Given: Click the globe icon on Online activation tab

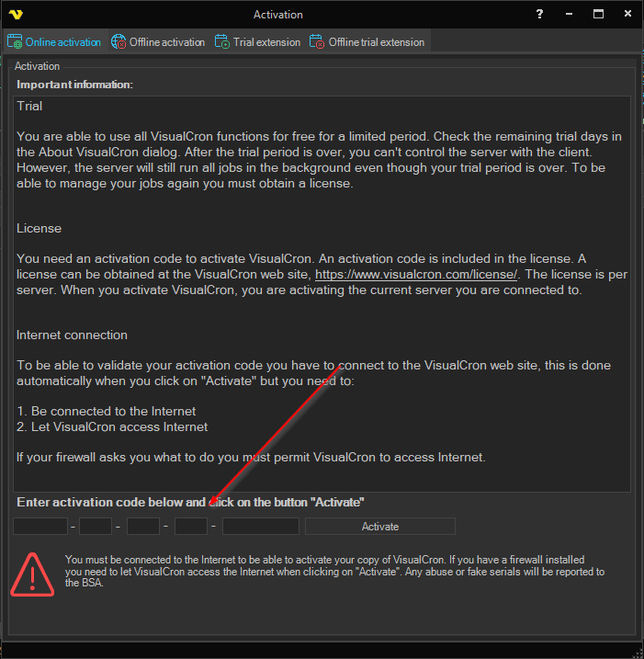Looking at the screenshot, I should 15,42.
